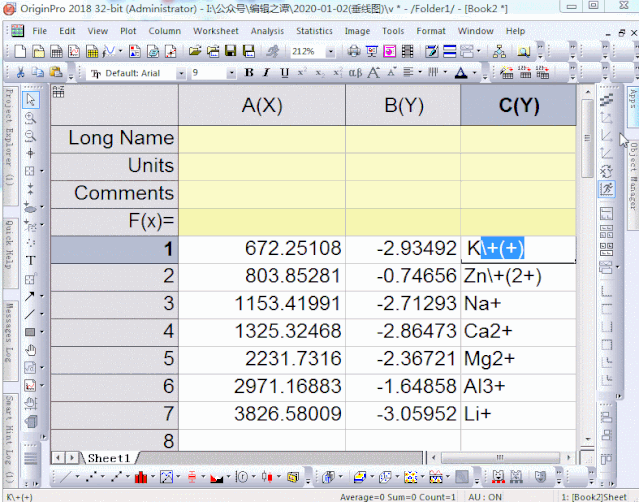Viewport: 639px width, 502px height.
Task: Click the cell containing Zn\+(2+)
Action: (518, 276)
